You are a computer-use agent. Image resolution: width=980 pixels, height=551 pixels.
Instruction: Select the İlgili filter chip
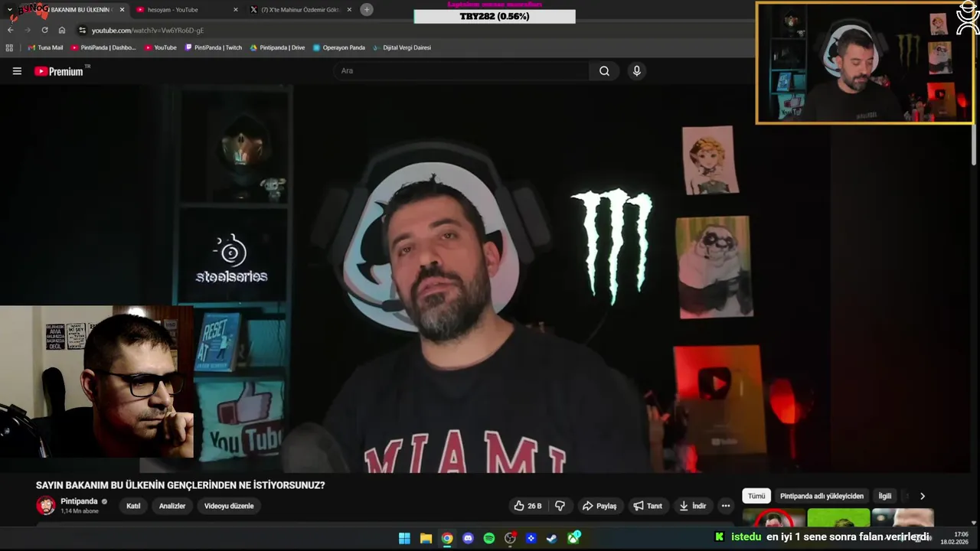[884, 496]
